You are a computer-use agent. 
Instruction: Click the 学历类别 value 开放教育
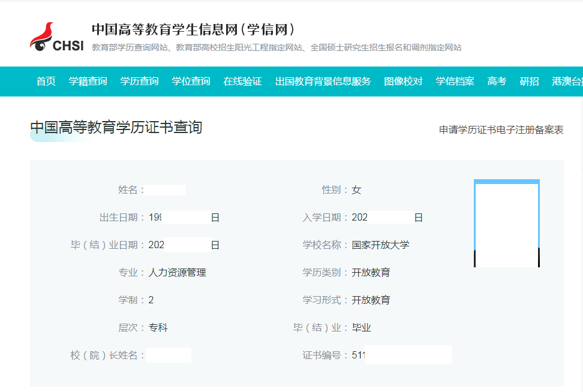pyautogui.click(x=371, y=272)
